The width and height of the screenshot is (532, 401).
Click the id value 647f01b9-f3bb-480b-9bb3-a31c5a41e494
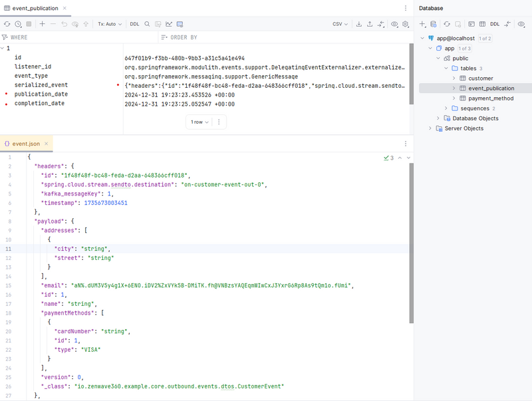(x=185, y=59)
